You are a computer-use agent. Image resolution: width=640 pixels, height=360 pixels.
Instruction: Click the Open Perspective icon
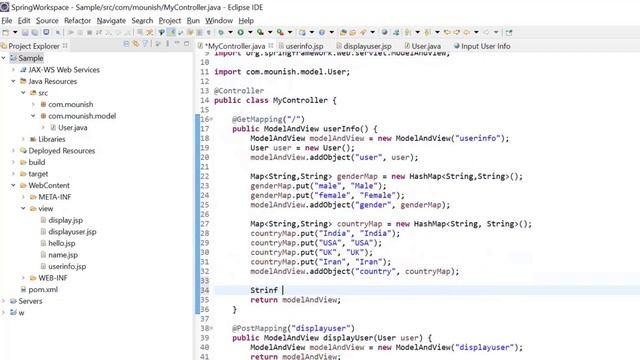509,32
